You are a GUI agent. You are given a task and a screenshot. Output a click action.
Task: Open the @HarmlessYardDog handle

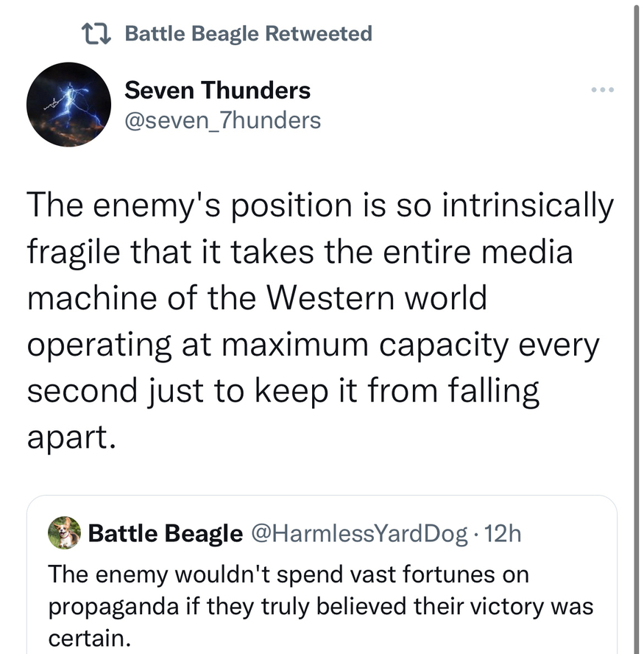click(x=359, y=533)
